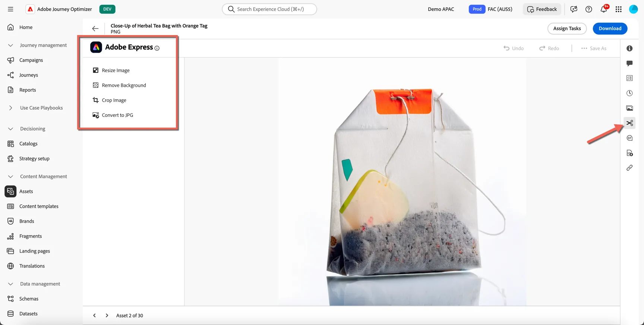This screenshot has width=644, height=325.
Task: Select Resize Image in Adobe Express
Action: point(111,71)
